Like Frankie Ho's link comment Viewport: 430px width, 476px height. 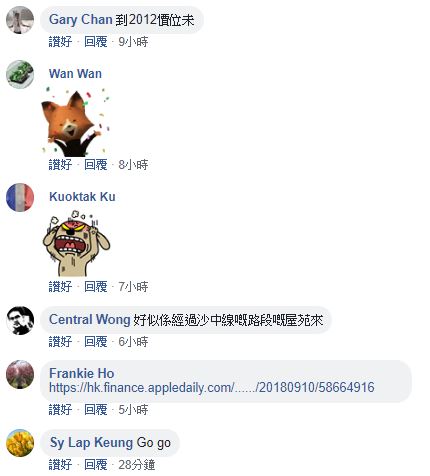pos(60,410)
